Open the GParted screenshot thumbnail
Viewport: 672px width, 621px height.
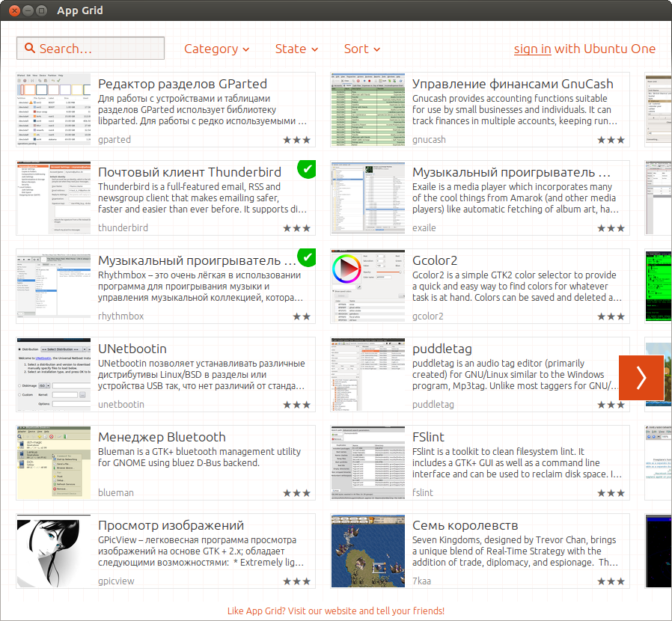pyautogui.click(x=54, y=110)
